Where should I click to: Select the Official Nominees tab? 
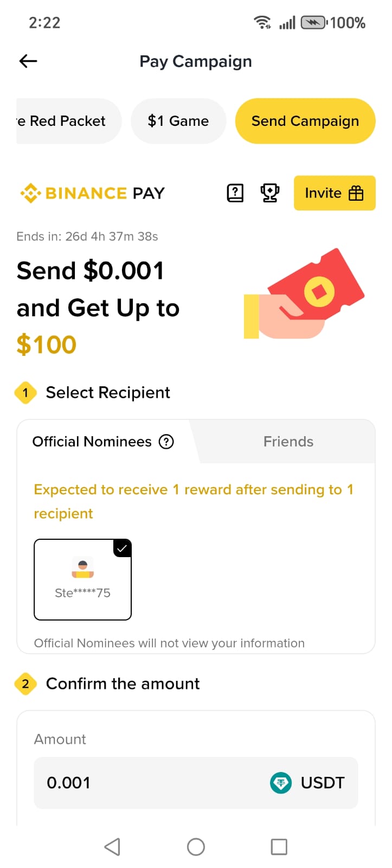[x=92, y=442]
